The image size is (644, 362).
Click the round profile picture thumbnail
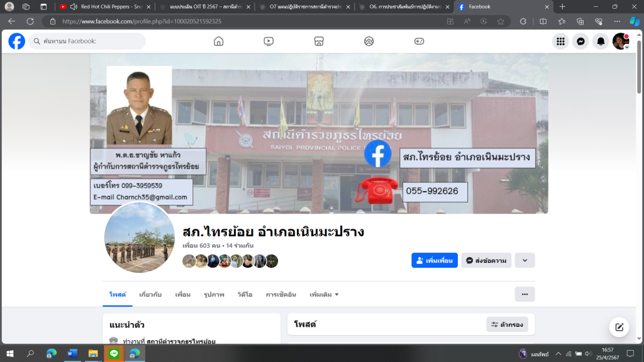point(140,238)
